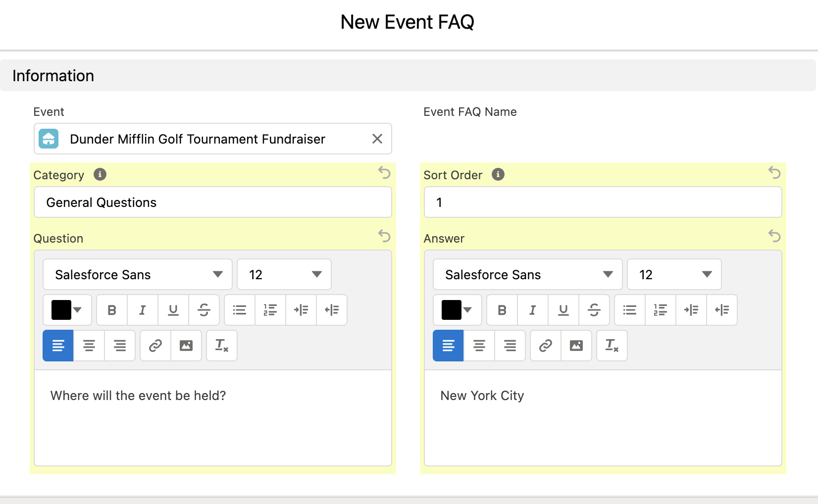Show Sort Order info tooltip icon
818x504 pixels.
point(498,174)
